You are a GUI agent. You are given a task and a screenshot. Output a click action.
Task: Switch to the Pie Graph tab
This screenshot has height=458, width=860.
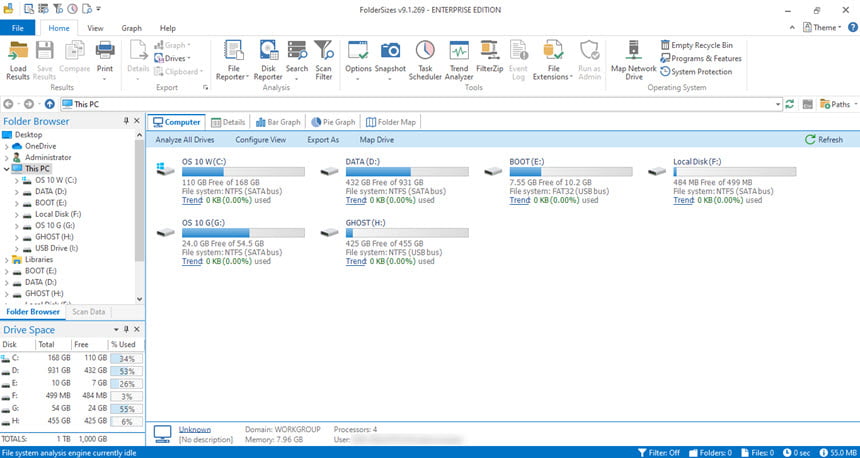click(333, 122)
